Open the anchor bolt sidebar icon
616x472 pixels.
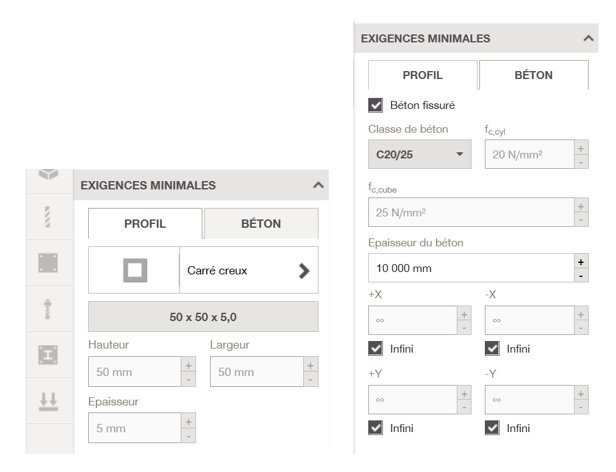[x=48, y=309]
